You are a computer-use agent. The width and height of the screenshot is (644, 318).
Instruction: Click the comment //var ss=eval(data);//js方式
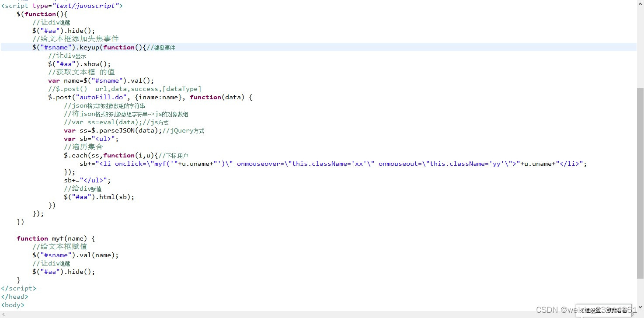[x=116, y=122]
